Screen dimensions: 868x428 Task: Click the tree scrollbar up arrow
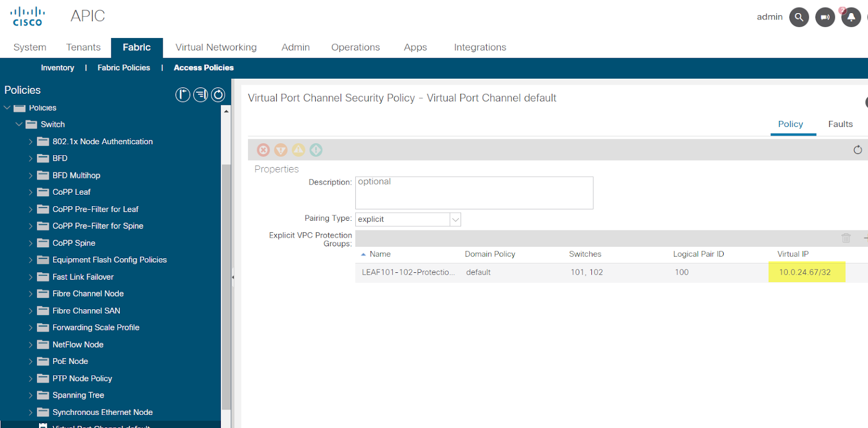tap(226, 111)
